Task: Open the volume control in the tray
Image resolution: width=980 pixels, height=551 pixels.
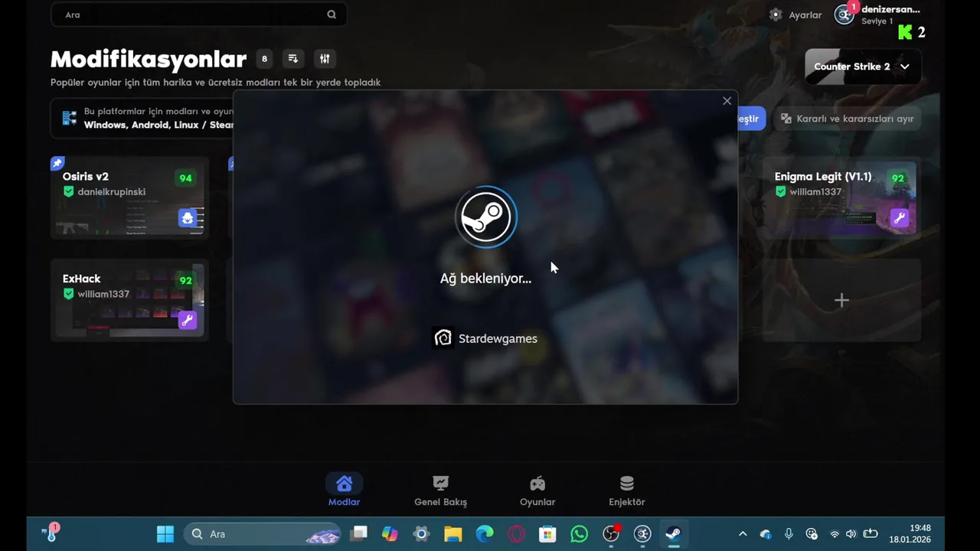Action: click(851, 533)
